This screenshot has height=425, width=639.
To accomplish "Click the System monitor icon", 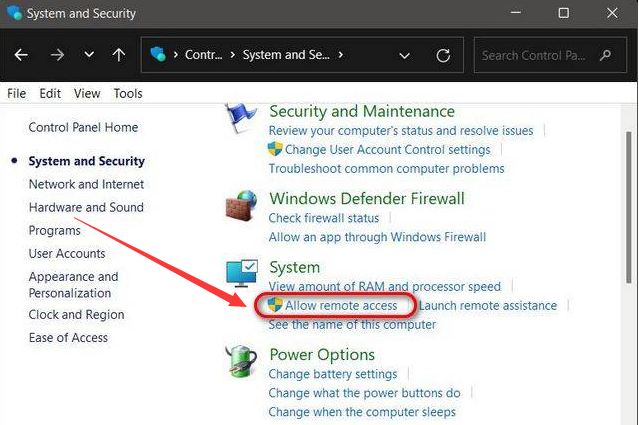I will 241,273.
